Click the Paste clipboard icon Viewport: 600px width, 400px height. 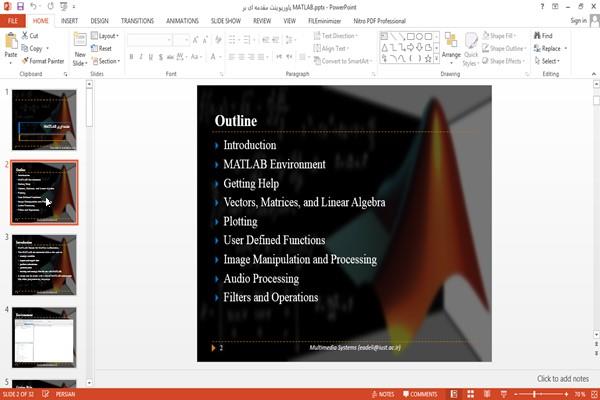click(11, 41)
